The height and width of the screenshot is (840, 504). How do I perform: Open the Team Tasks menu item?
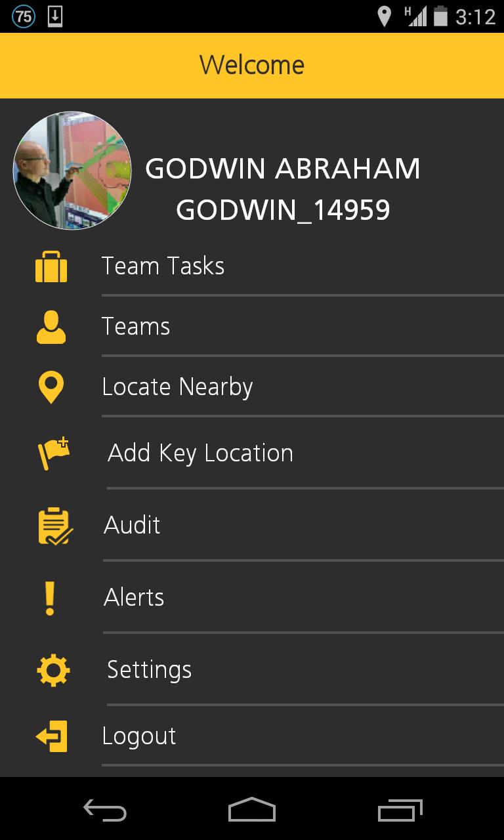[252, 266]
